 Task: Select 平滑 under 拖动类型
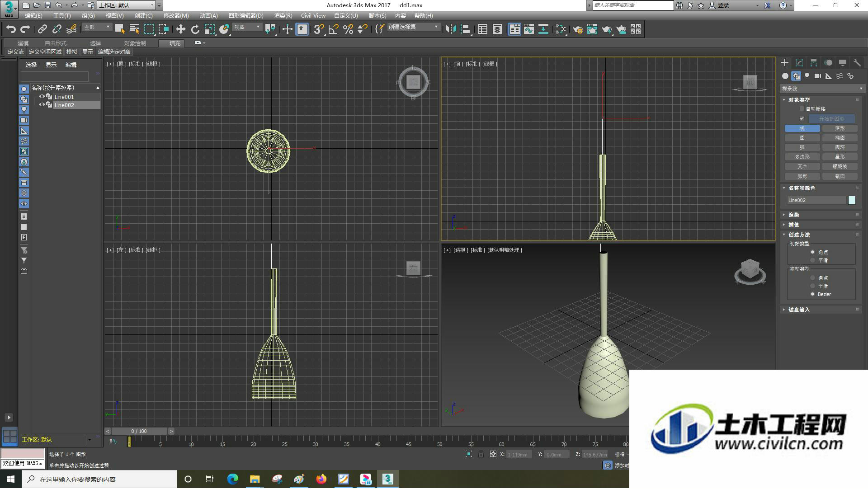(x=812, y=286)
